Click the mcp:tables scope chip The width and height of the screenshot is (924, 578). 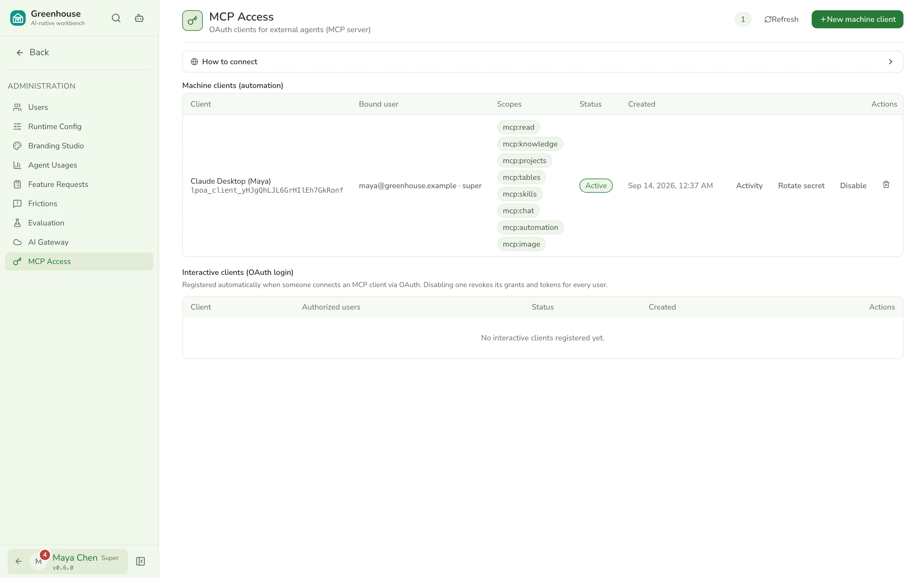pos(522,177)
